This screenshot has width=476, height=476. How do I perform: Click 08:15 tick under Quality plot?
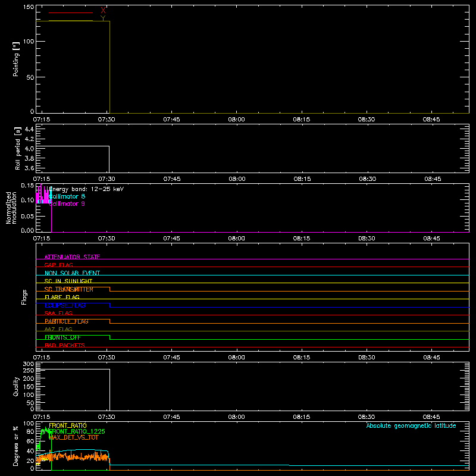(302, 417)
